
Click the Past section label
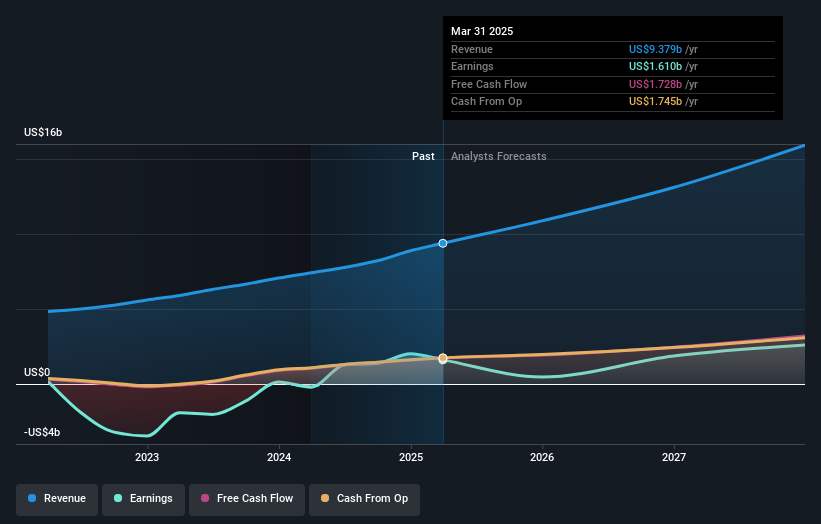[x=423, y=156]
